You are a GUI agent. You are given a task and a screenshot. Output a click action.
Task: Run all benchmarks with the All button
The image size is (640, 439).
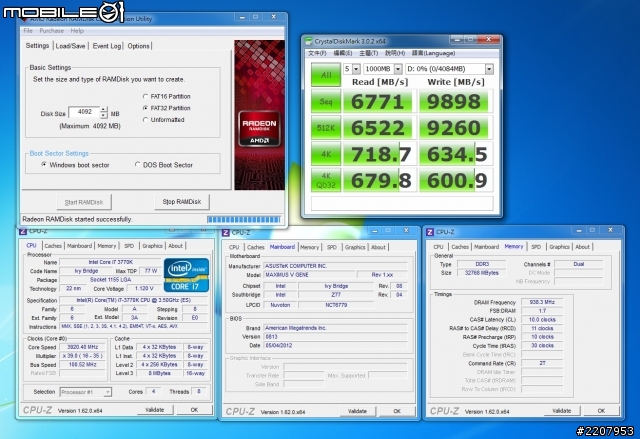(x=326, y=75)
